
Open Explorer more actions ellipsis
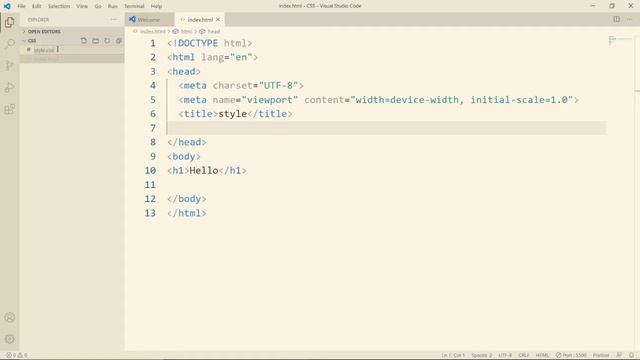113,20
